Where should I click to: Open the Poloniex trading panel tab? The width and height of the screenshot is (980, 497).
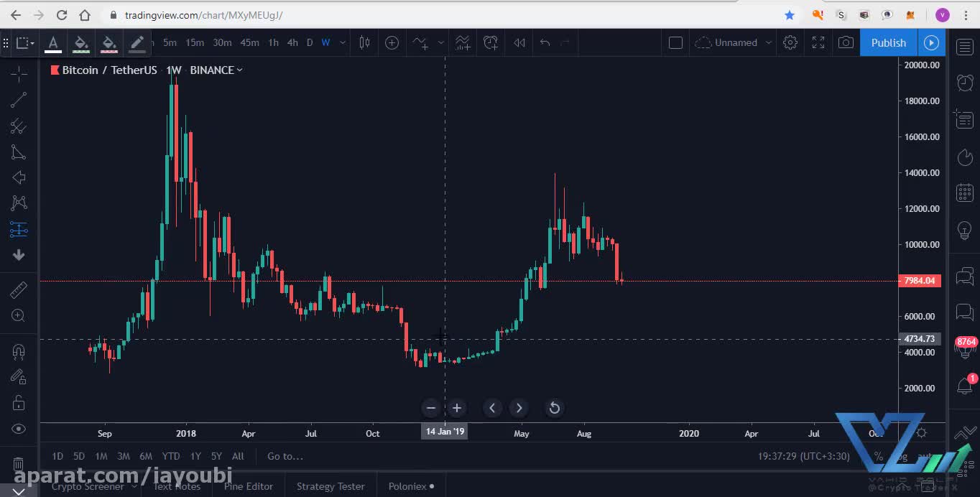(x=411, y=486)
